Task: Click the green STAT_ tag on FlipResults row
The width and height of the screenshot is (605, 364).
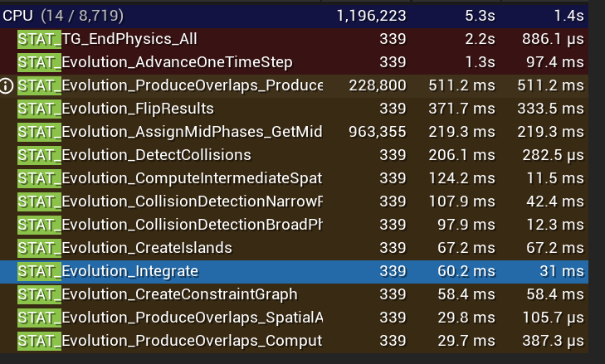Action: coord(39,109)
